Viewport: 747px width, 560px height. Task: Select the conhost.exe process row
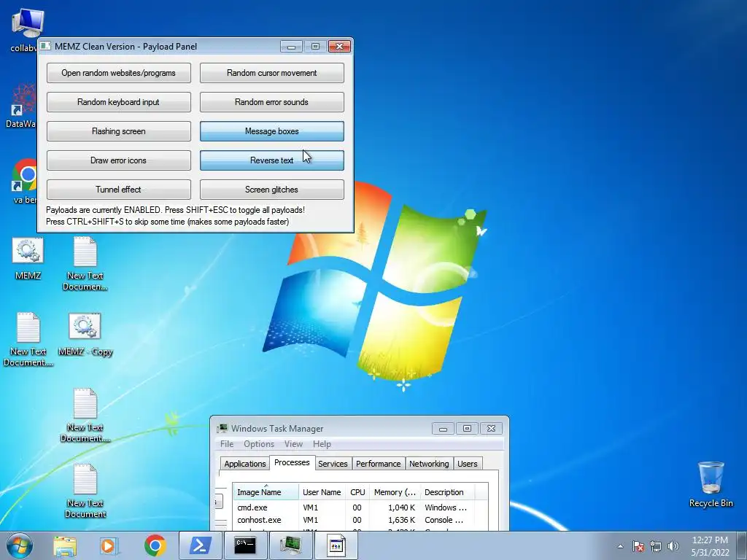pos(360,520)
